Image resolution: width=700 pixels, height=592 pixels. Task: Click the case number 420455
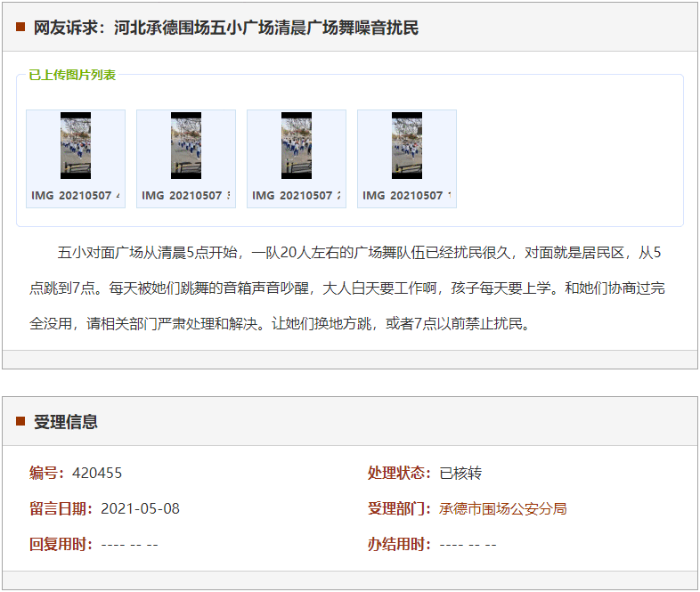[x=97, y=473]
